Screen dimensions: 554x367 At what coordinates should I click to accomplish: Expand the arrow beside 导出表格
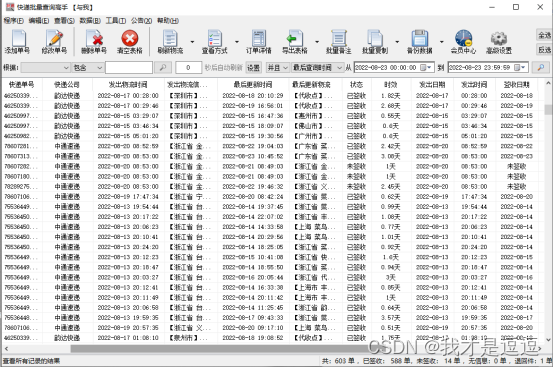317,42
